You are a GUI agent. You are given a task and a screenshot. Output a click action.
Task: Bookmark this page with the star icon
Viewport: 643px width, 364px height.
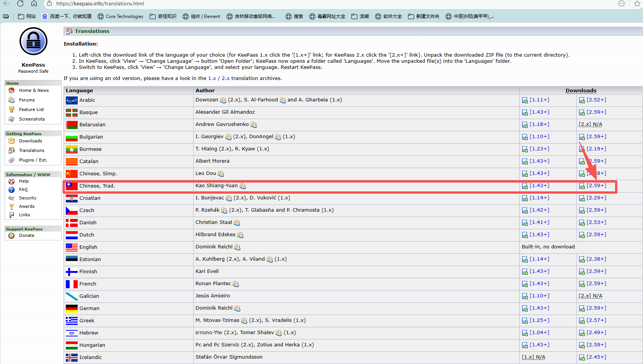tap(637, 3)
